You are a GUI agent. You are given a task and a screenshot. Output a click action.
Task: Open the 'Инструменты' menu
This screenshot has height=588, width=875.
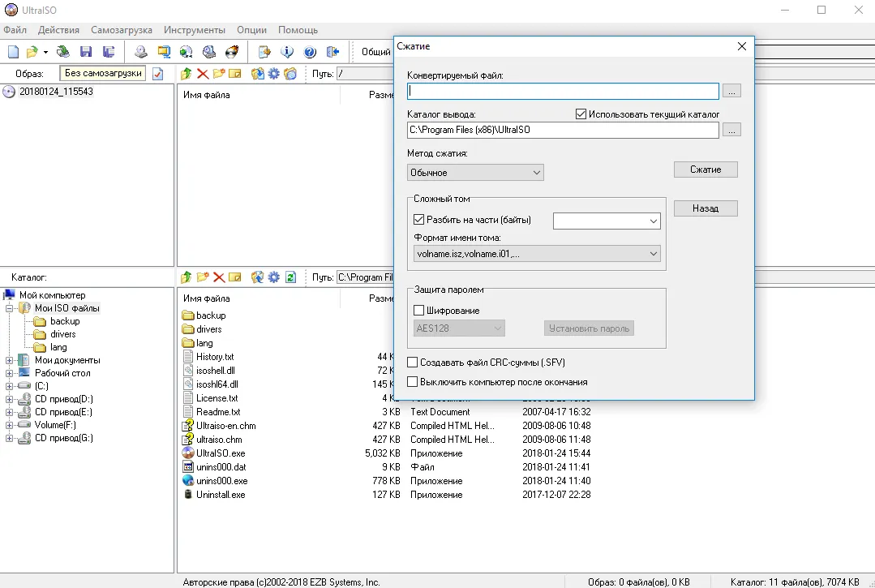195,30
